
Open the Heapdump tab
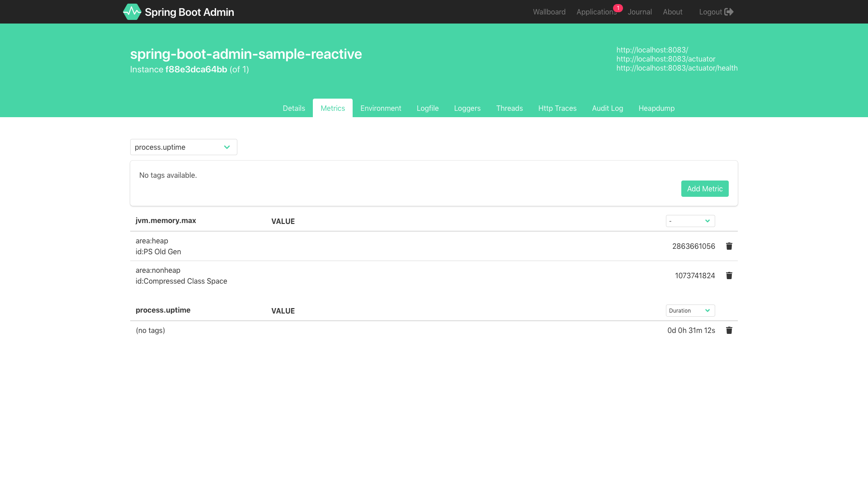(x=656, y=108)
